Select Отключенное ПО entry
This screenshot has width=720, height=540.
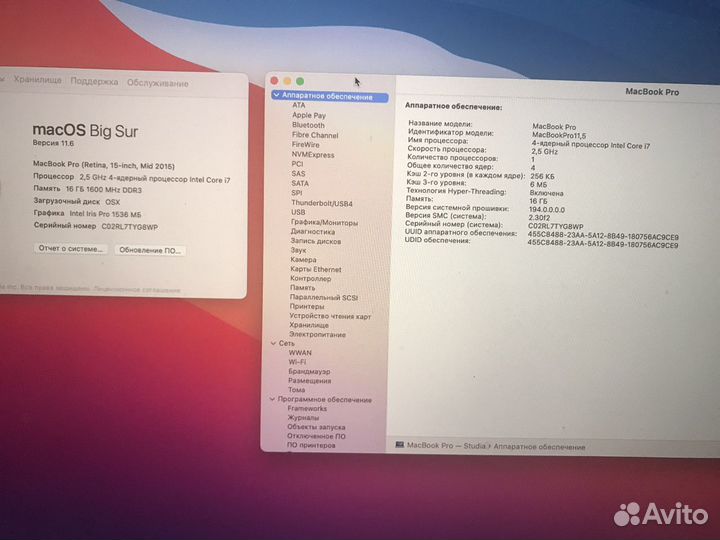316,436
